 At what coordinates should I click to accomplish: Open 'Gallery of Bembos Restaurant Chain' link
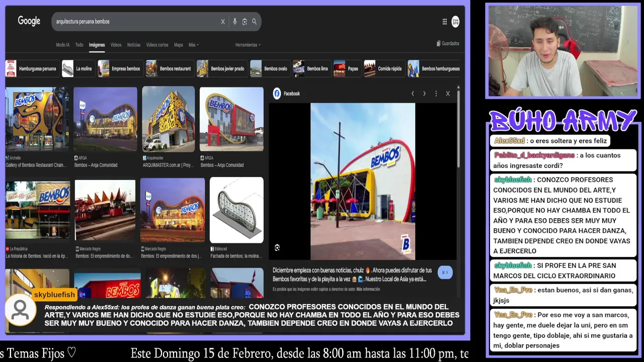click(36, 165)
